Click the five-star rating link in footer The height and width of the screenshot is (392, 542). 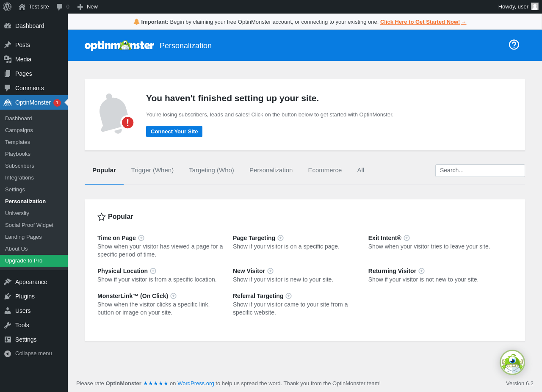(x=156, y=383)
